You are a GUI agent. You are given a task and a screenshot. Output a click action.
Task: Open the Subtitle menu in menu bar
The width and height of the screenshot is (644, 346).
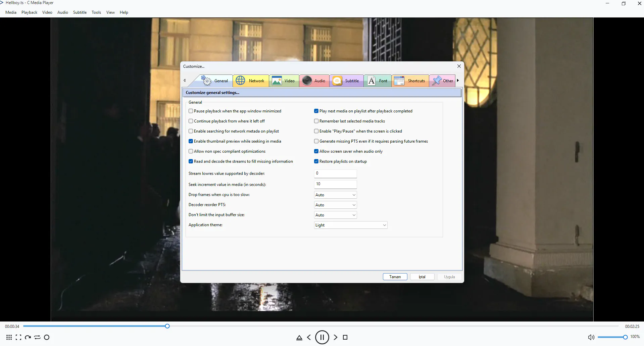(80, 12)
